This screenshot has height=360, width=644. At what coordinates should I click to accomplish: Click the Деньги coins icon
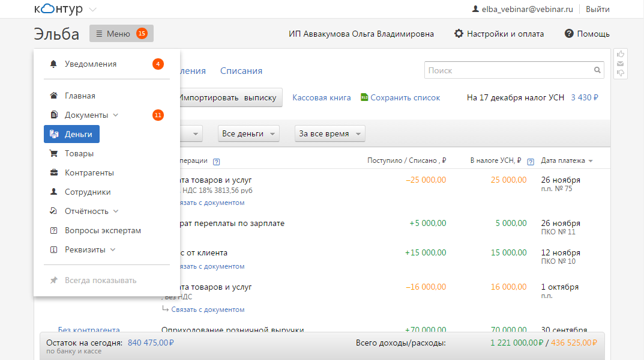(x=54, y=134)
